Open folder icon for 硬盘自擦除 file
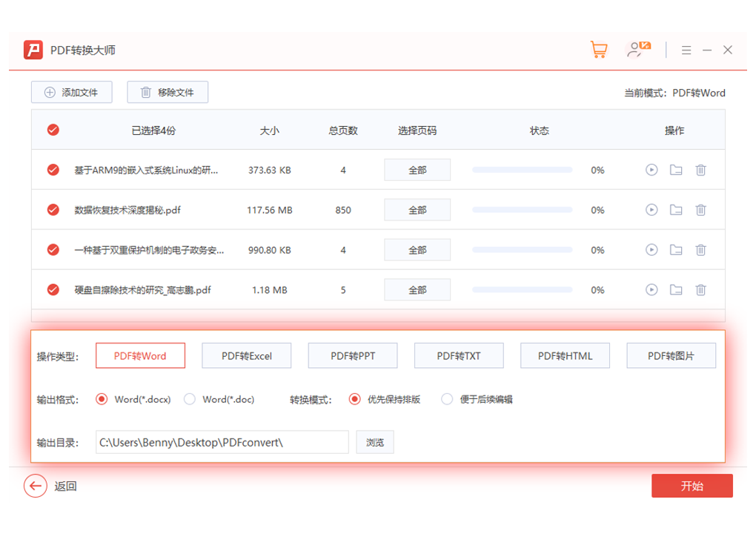The height and width of the screenshot is (534, 756). [x=676, y=290]
